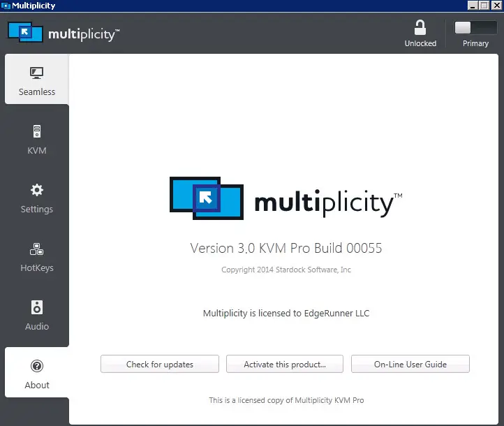504x426 pixels.
Task: Maximize the Multiplicity window
Action: pos(484,6)
